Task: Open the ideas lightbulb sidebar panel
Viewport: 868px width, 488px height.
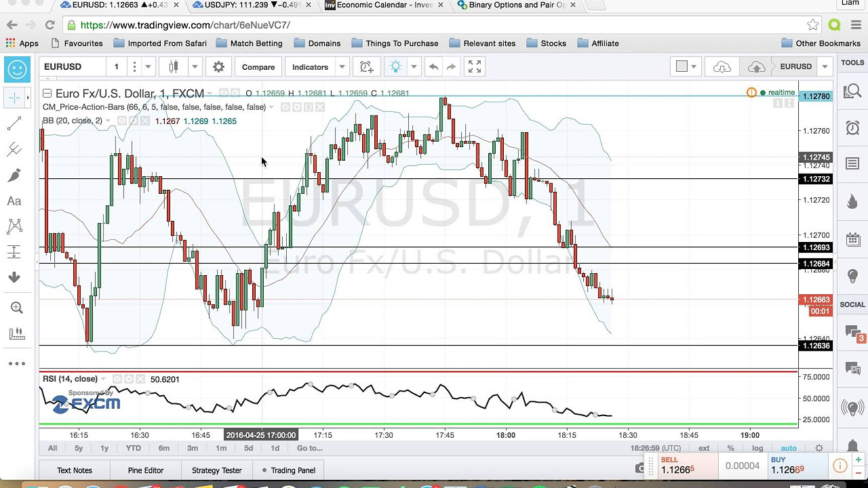Action: 852,277
